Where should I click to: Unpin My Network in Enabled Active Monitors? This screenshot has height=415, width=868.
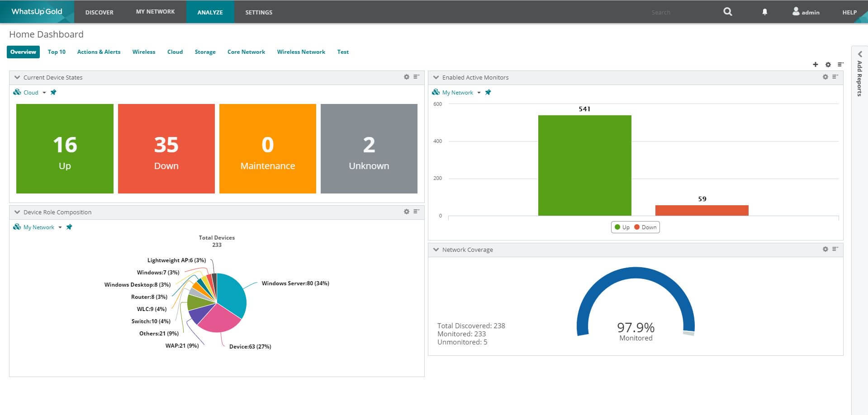click(488, 92)
